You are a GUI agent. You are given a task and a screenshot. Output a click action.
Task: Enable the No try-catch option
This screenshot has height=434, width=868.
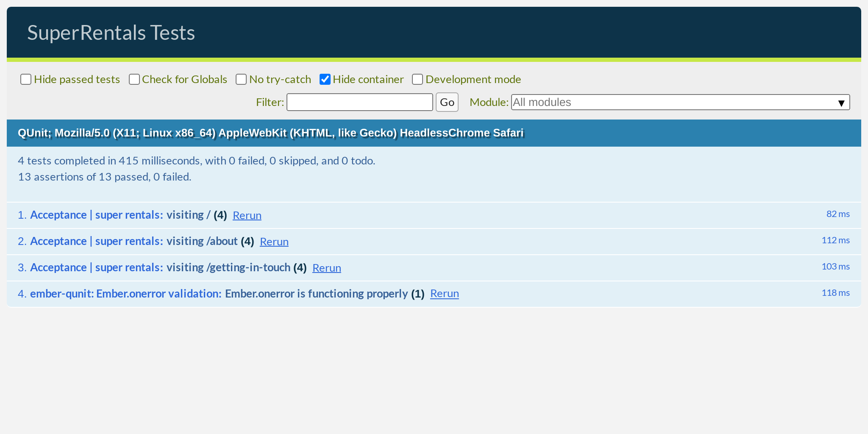point(241,79)
